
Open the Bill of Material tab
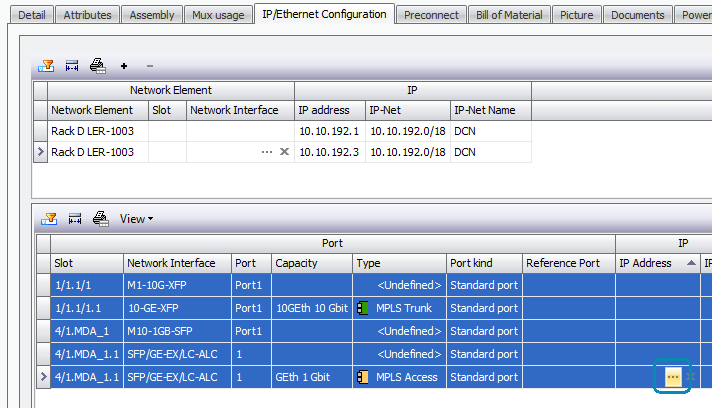[x=509, y=15]
